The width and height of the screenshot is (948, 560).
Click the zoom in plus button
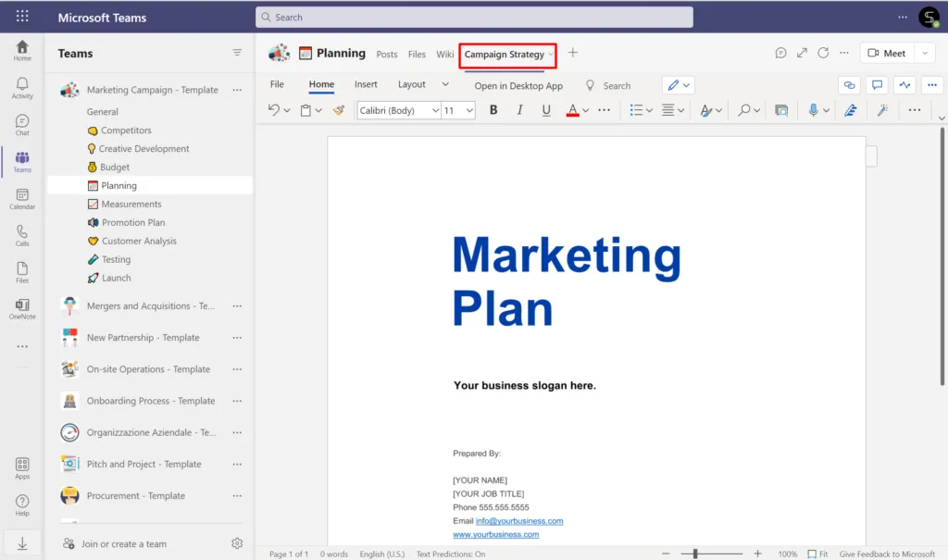tap(757, 554)
